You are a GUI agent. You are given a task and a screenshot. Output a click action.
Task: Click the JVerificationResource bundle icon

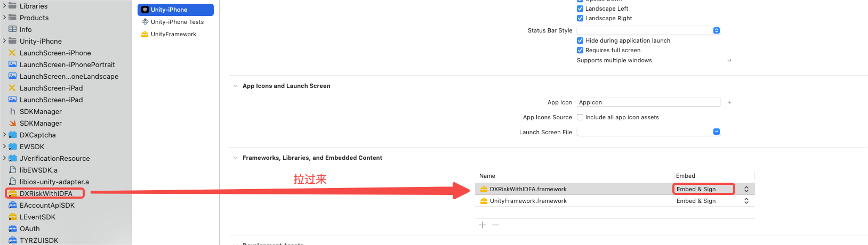[13, 158]
